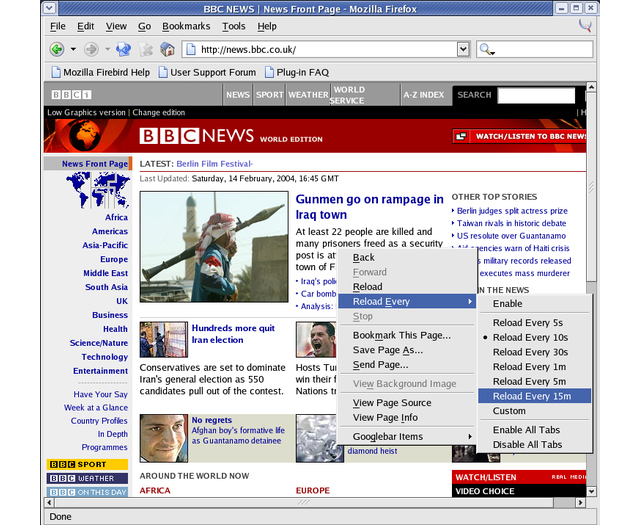
Task: Open the Bookmarks menu
Action: (x=186, y=25)
